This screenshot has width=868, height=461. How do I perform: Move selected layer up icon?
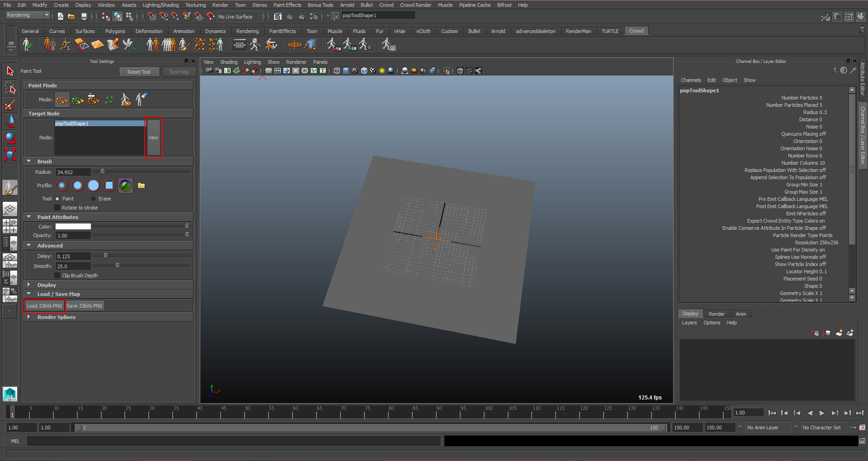(x=816, y=333)
